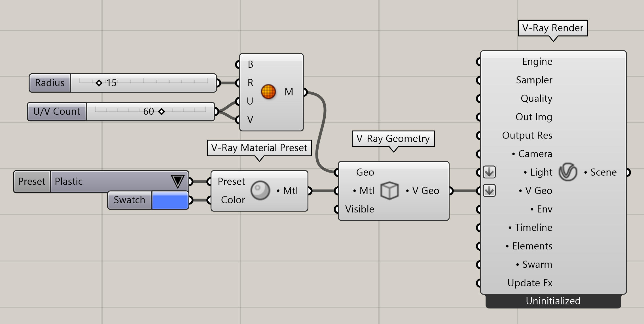Click the Env input on V-Ray Render
The width and height of the screenshot is (644, 324).
[x=541, y=209]
